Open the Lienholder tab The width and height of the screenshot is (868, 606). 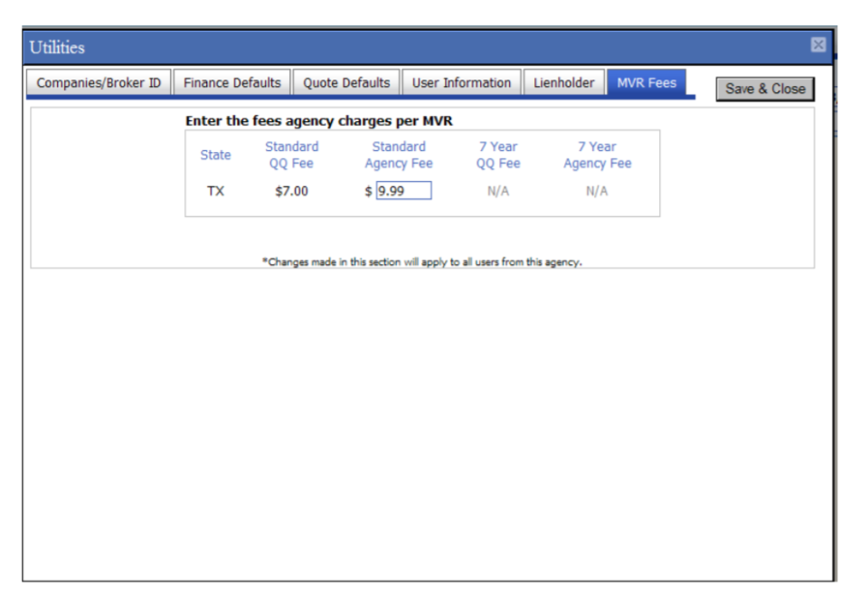pyautogui.click(x=563, y=81)
